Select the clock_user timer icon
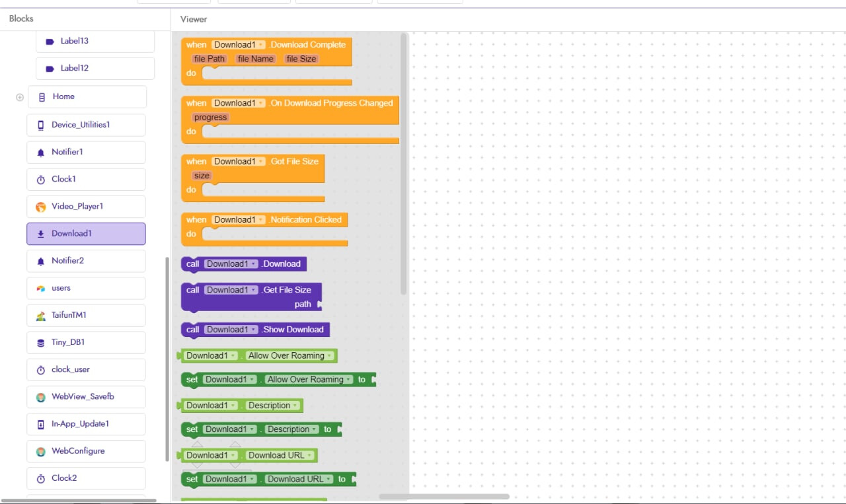This screenshot has width=846, height=504. [x=41, y=370]
